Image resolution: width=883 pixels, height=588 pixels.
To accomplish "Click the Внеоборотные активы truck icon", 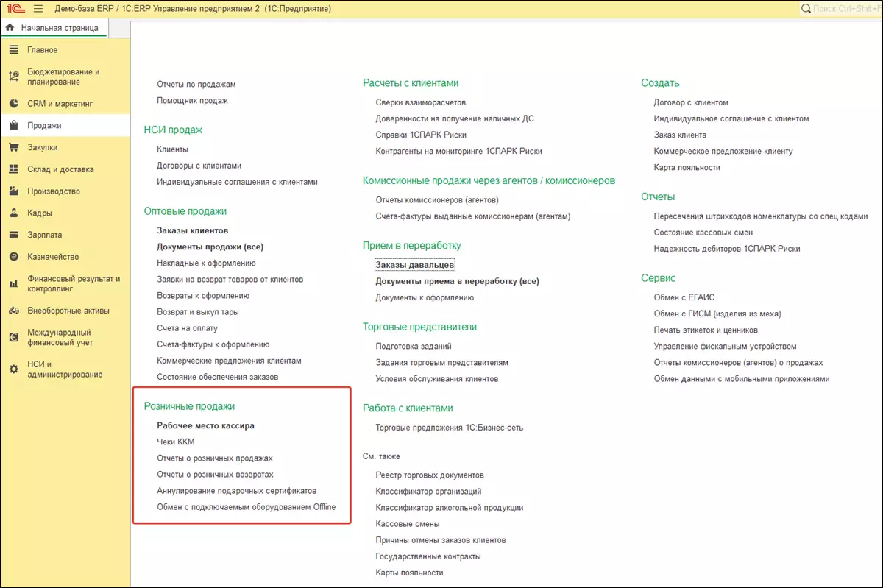I will pyautogui.click(x=13, y=311).
